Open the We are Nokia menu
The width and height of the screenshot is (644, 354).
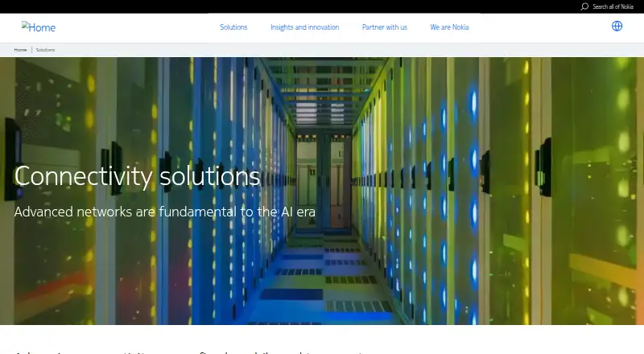449,27
